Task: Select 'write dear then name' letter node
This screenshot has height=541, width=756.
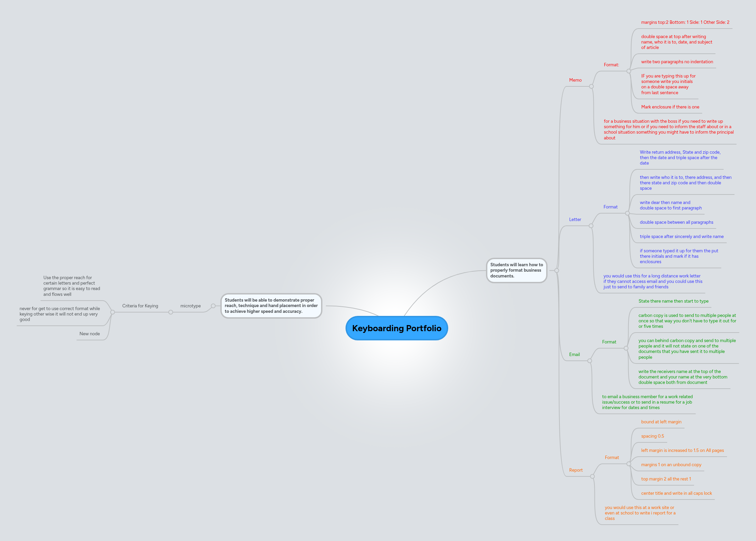Action: tap(671, 205)
